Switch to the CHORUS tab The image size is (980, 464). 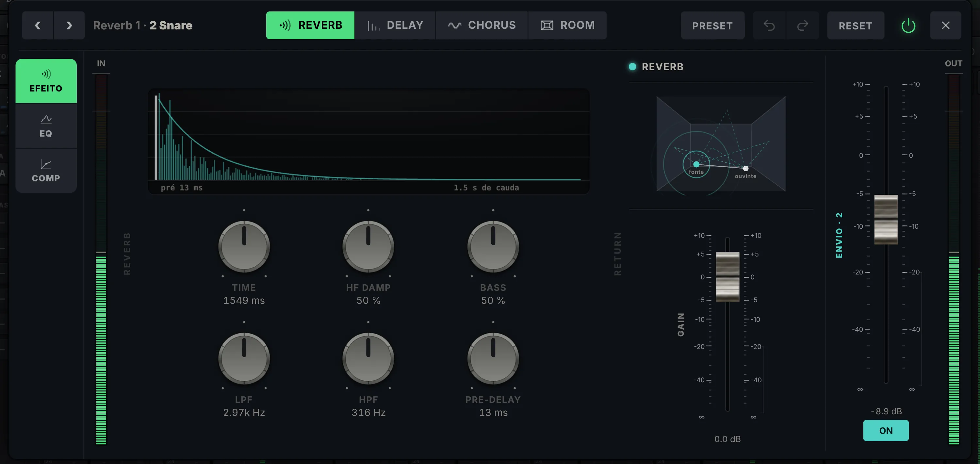482,25
